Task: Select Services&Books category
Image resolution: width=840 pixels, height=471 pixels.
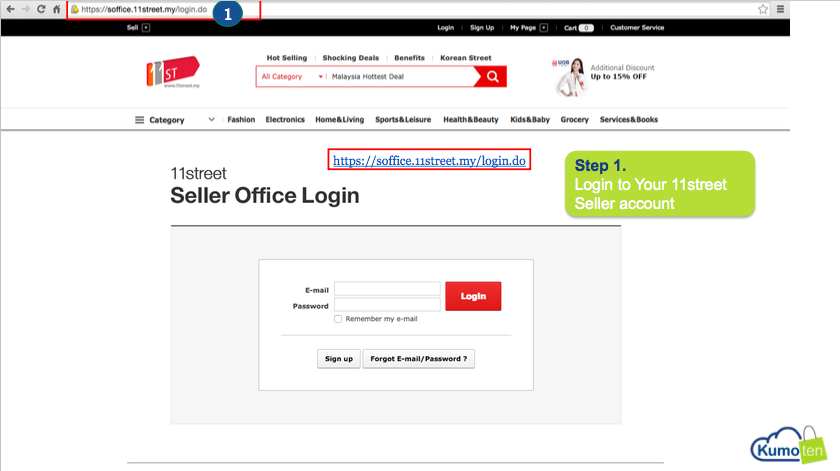Action: (x=628, y=119)
